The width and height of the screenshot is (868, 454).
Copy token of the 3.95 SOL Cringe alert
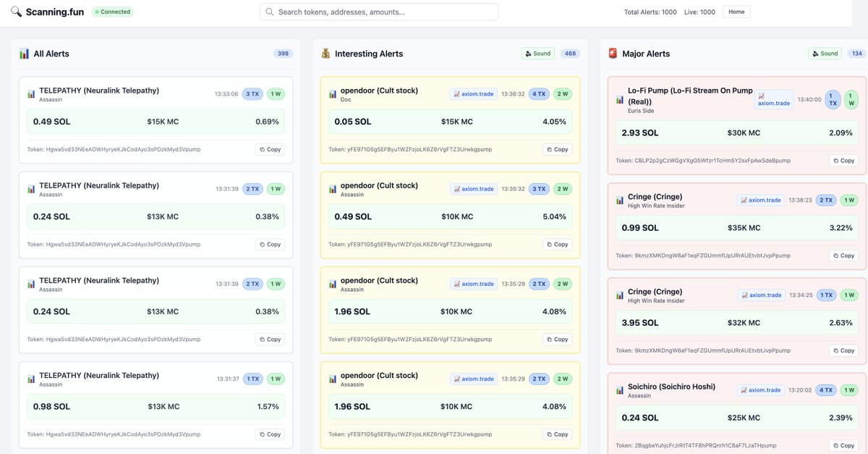pos(843,350)
